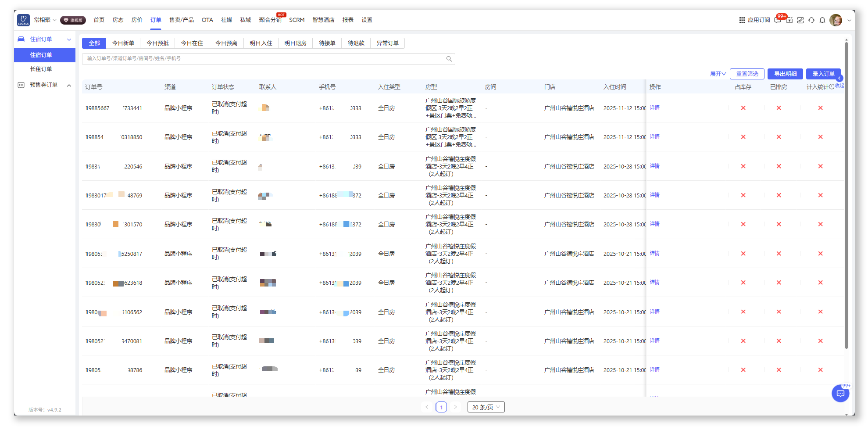Expand the 展开 filter options
Image resolution: width=868 pixels, height=430 pixels.
(x=718, y=74)
